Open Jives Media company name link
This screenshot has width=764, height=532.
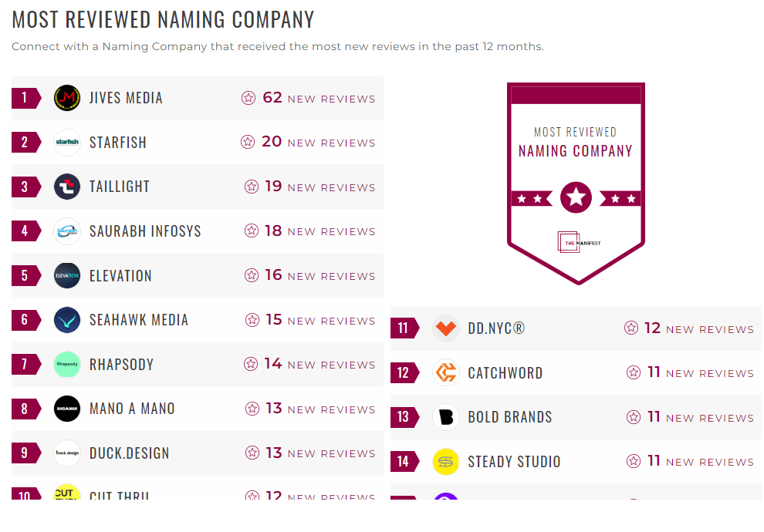[126, 98]
